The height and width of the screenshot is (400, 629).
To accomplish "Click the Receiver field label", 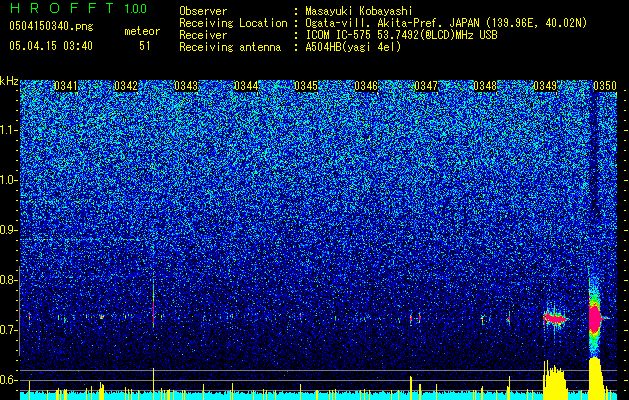I will pos(203,35).
